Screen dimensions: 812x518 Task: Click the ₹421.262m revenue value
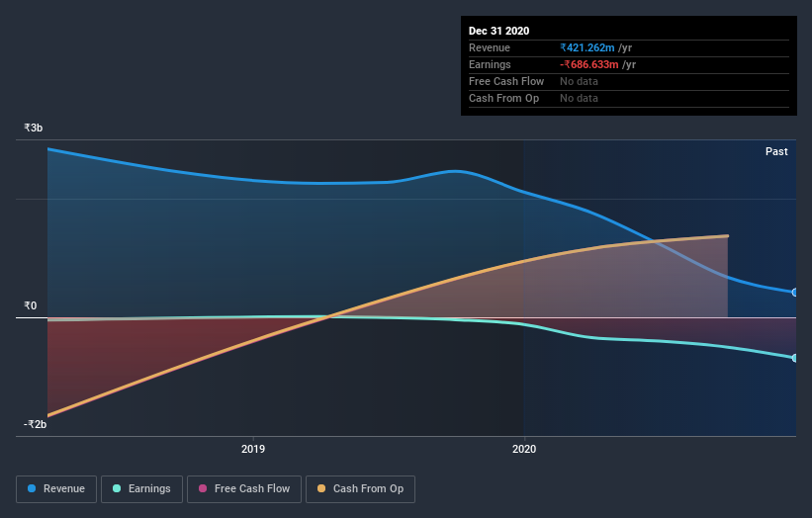tap(587, 48)
